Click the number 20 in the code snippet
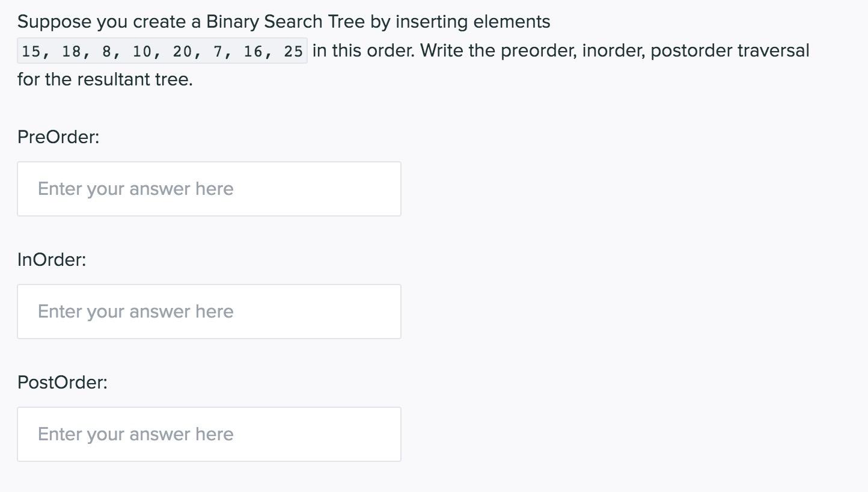 pos(183,51)
